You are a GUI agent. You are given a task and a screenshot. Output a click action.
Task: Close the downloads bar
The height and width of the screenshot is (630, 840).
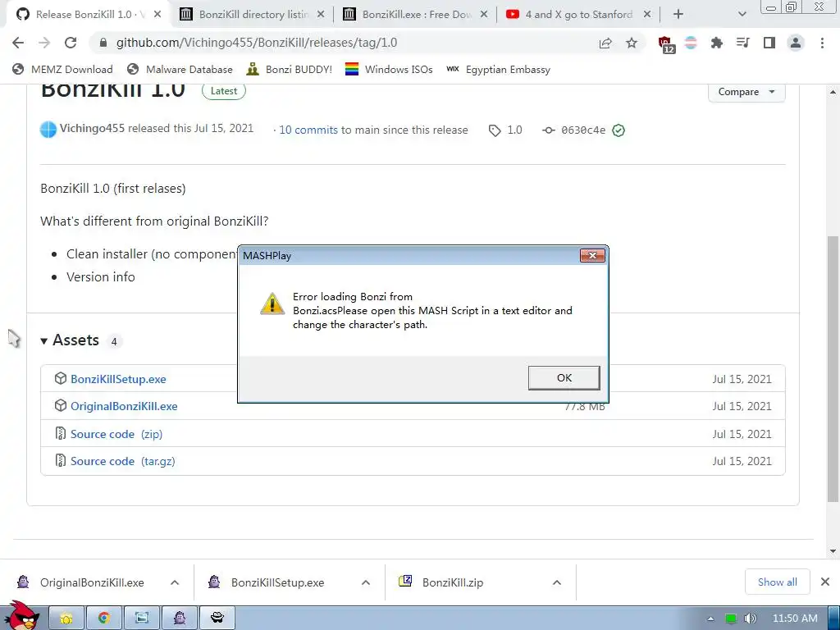[x=825, y=582]
